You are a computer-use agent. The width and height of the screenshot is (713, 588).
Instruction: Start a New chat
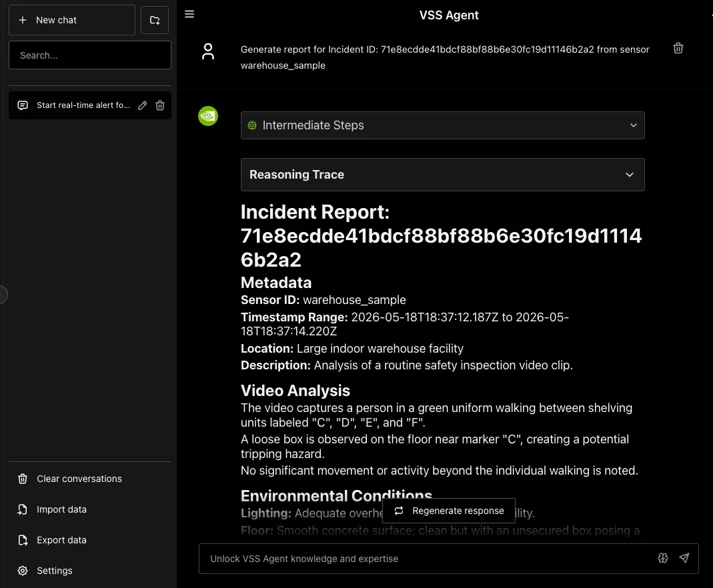click(x=72, y=20)
